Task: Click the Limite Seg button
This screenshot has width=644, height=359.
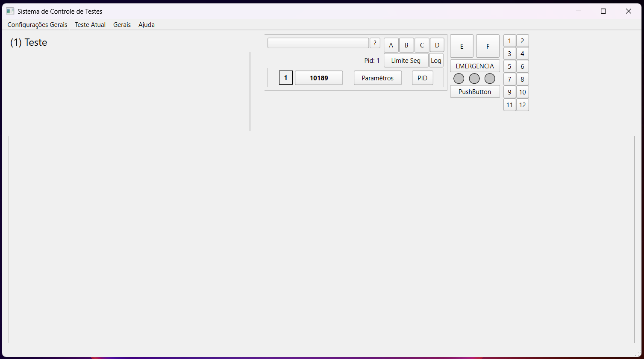Action: [x=406, y=61]
